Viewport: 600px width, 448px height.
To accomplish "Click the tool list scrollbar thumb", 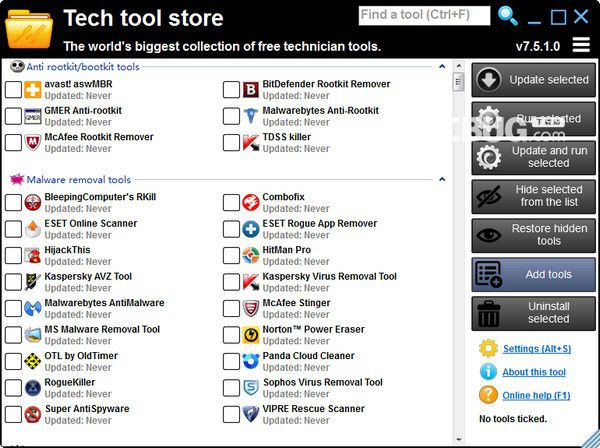I will [x=458, y=81].
